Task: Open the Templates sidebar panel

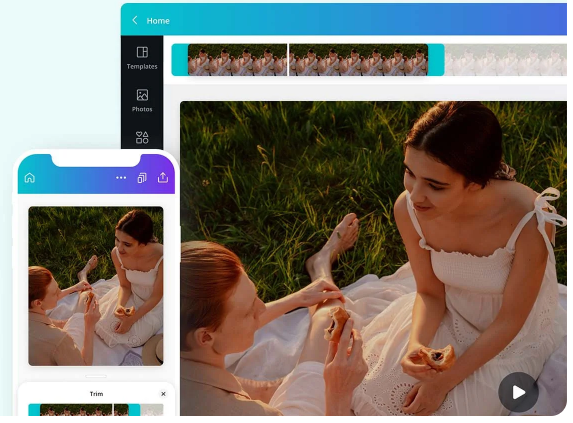Action: [x=142, y=58]
